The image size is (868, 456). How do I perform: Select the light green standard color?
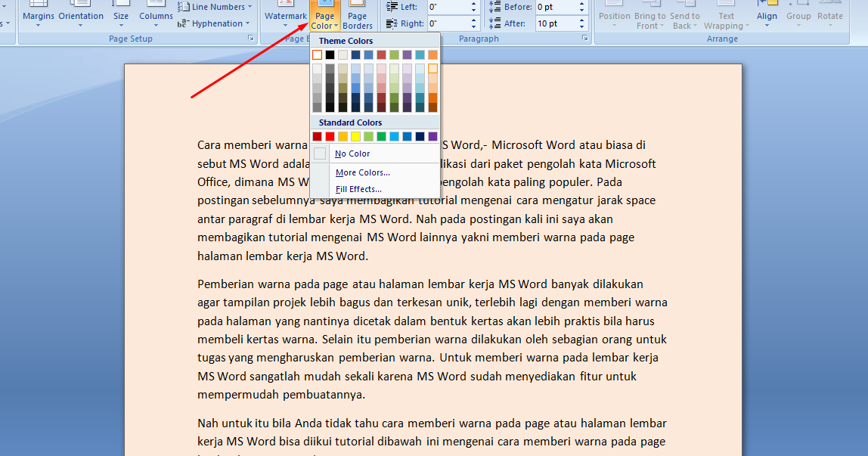tap(369, 137)
